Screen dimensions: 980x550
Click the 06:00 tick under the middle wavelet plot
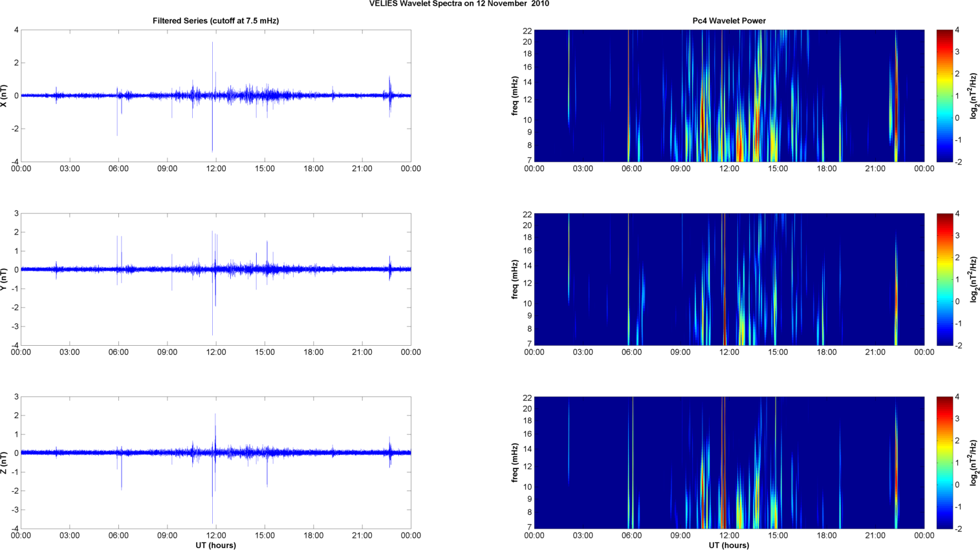click(x=631, y=352)
